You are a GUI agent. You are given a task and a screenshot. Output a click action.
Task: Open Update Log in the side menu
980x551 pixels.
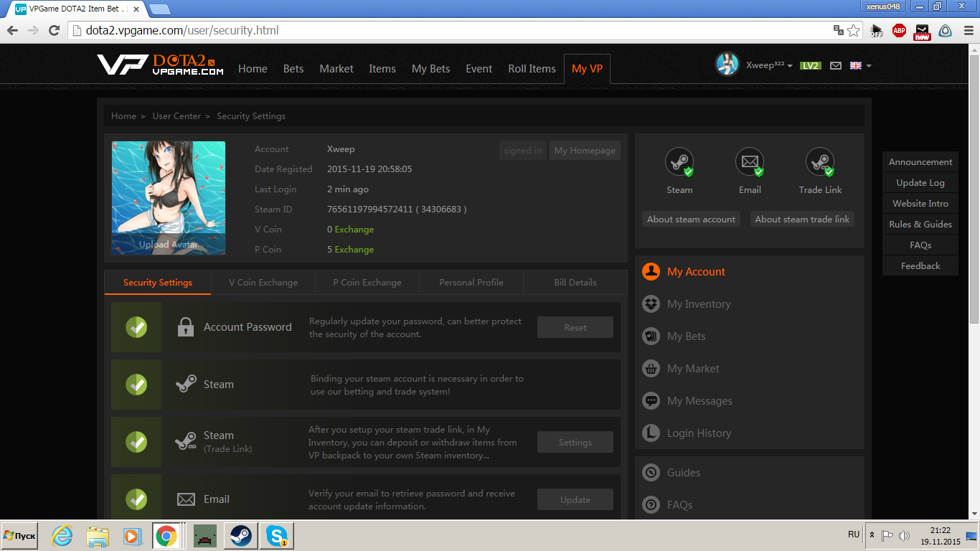(920, 183)
